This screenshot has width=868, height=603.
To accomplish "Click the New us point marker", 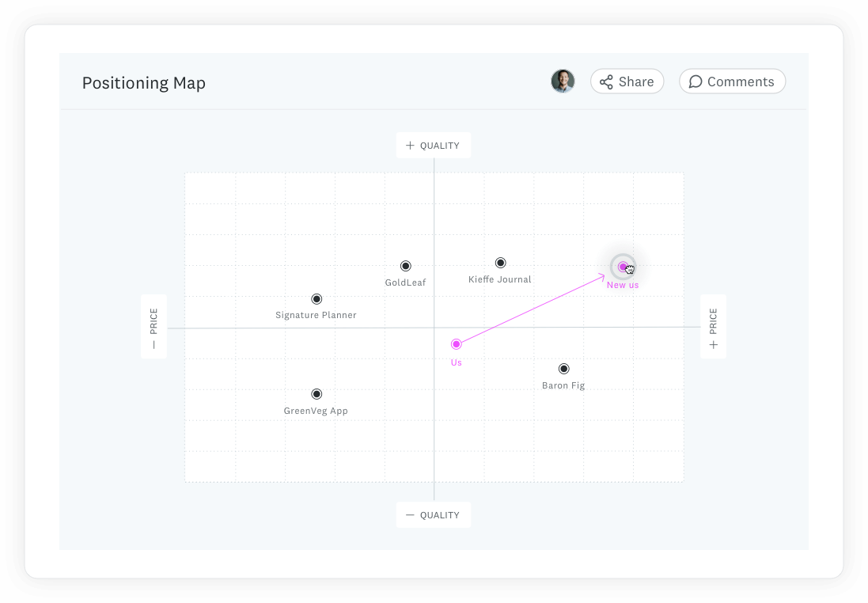I will (624, 267).
